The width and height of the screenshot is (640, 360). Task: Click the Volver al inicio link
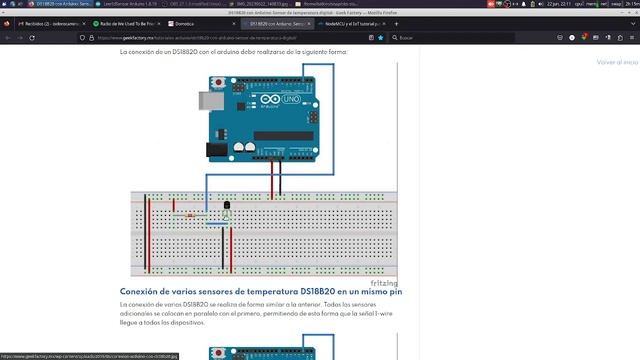click(617, 62)
